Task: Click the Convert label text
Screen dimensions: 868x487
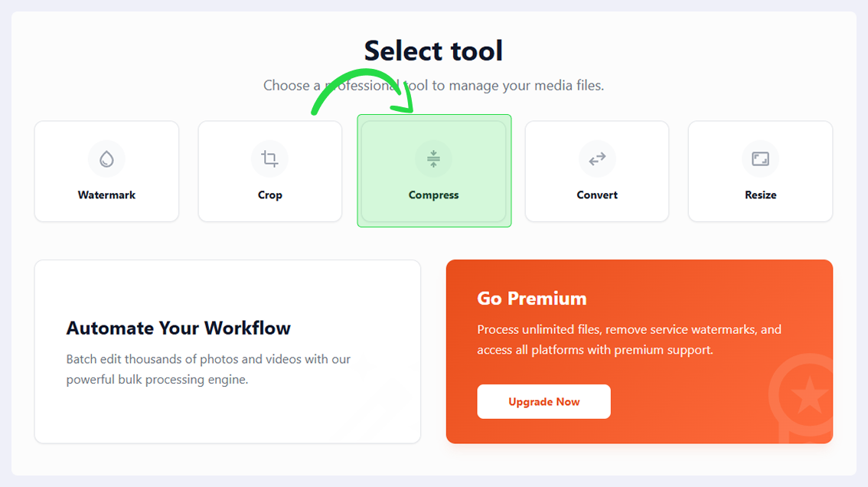Action: coord(597,195)
